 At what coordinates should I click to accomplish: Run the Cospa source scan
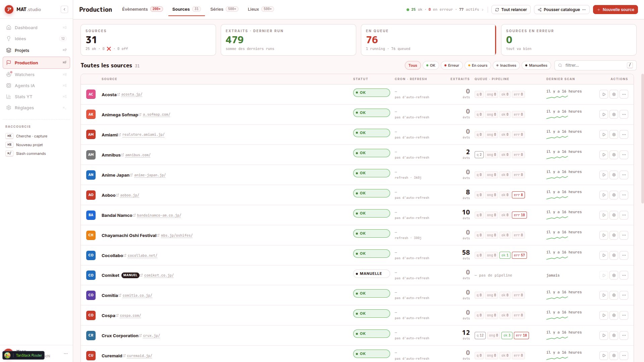click(604, 315)
